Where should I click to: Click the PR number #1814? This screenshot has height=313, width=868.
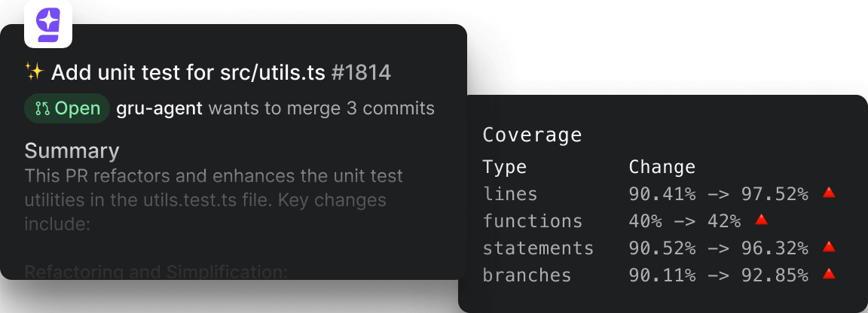coord(361,72)
